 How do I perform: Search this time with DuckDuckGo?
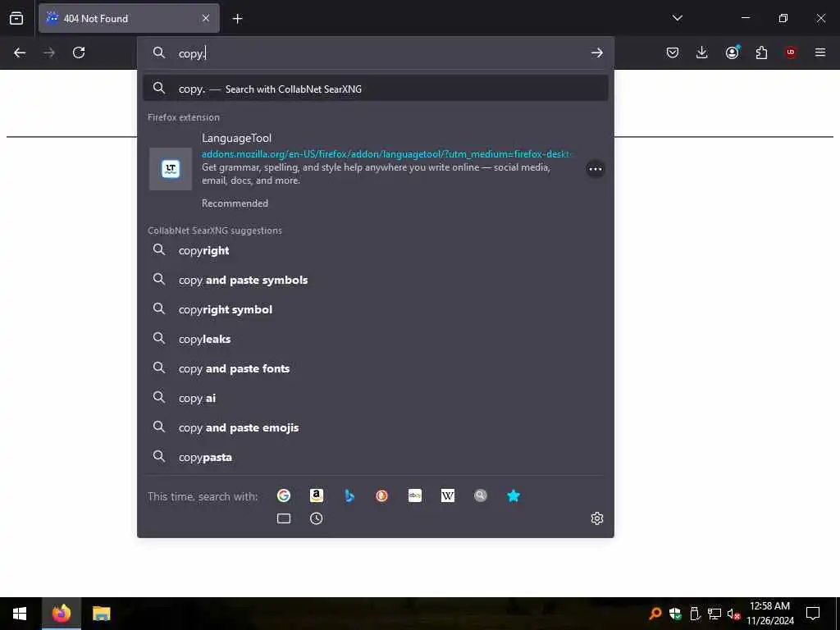[382, 495]
